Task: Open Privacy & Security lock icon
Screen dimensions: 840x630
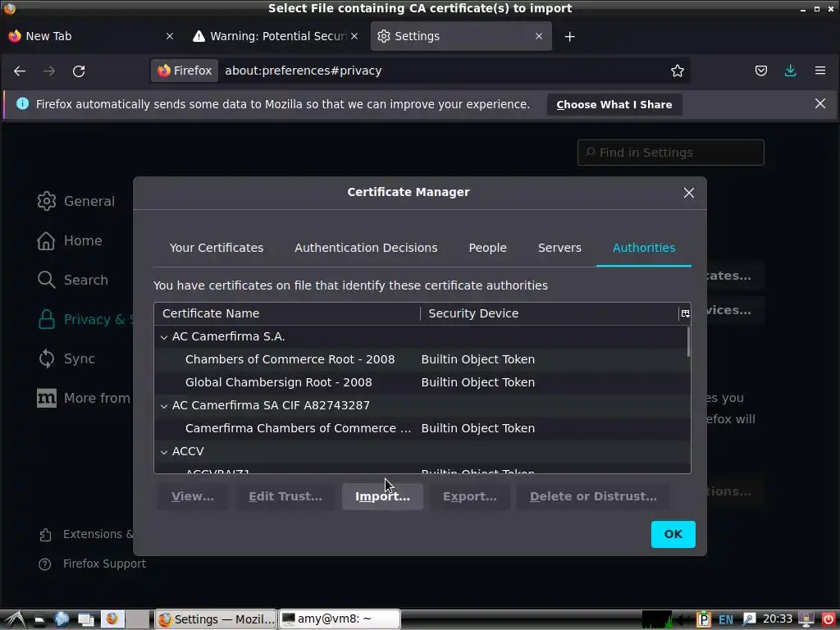Action: (46, 320)
